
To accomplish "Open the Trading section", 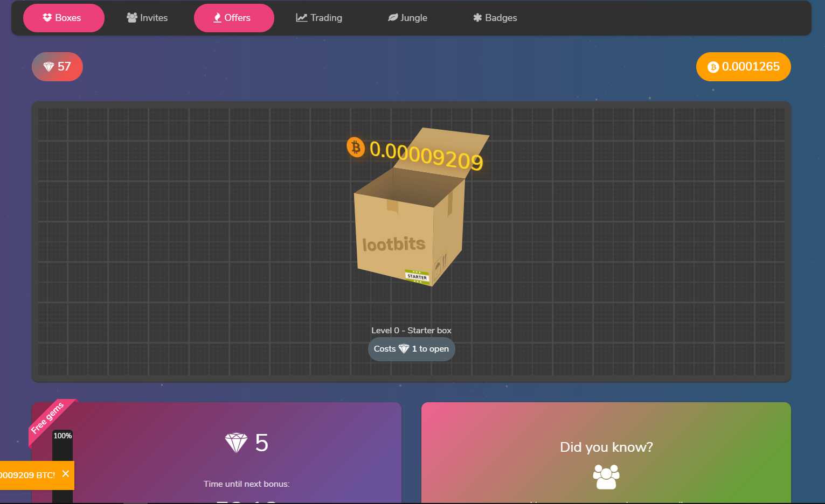I will pos(319,18).
